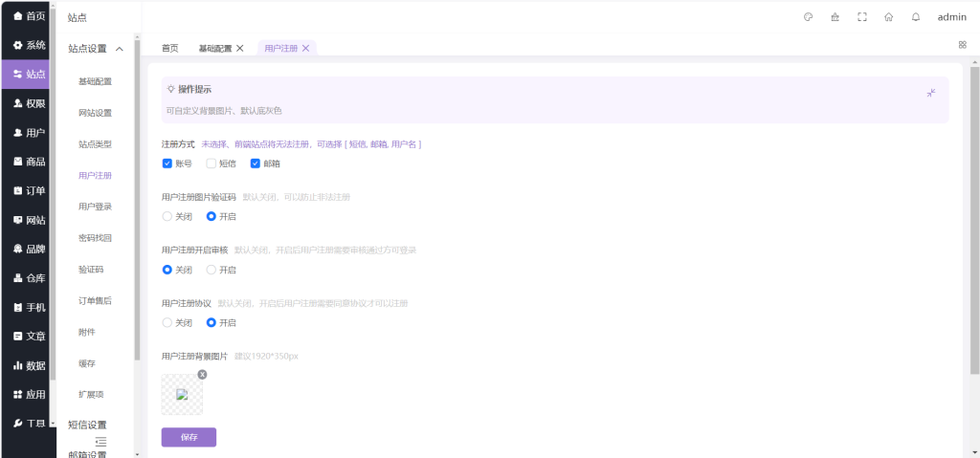Close the 用户注册 tab with its X
This screenshot has width=980, height=458.
coord(305,48)
